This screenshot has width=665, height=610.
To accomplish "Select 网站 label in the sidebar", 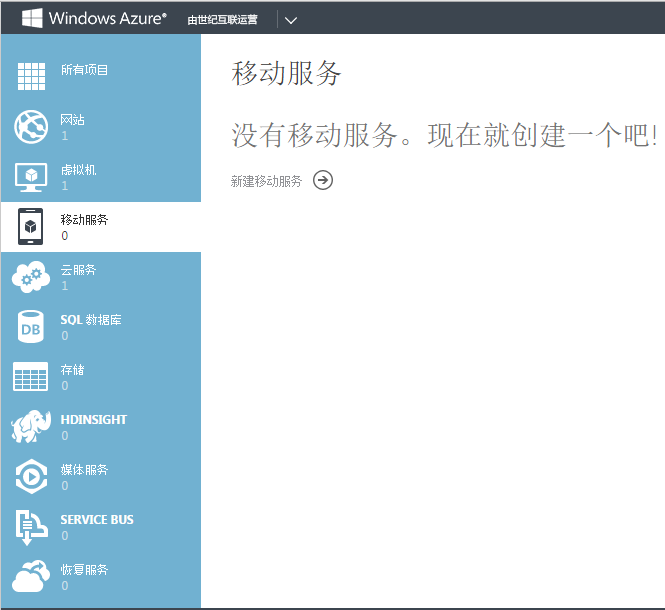I will click(72, 120).
